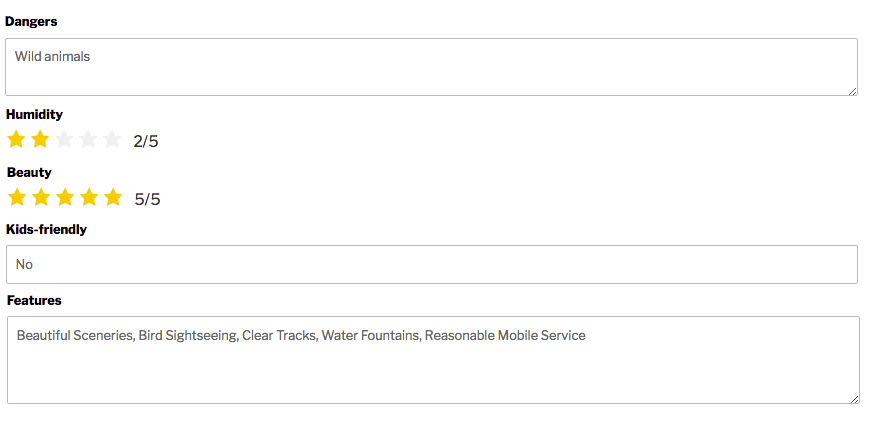
Task: Grab the Dangers text area resize handle
Action: pyautogui.click(x=853, y=91)
